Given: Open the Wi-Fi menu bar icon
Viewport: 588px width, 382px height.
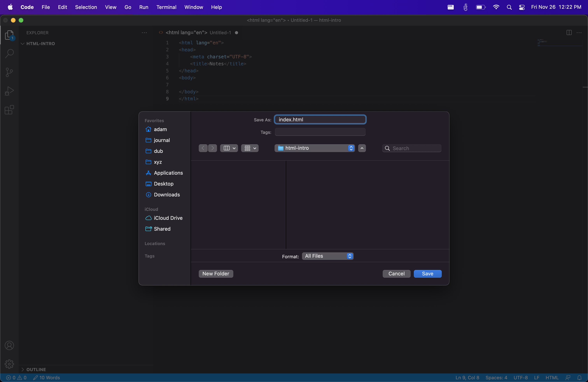Looking at the screenshot, I should pos(496,7).
